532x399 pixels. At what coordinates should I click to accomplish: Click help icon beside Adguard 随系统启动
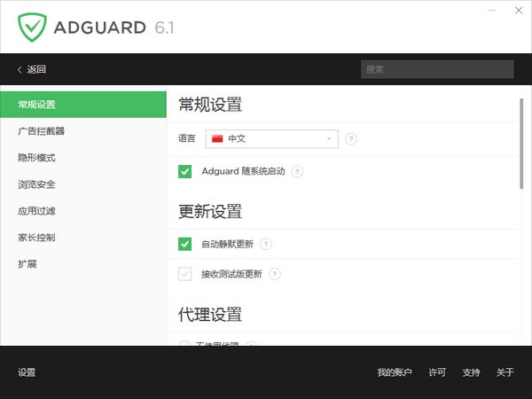pyautogui.click(x=297, y=171)
